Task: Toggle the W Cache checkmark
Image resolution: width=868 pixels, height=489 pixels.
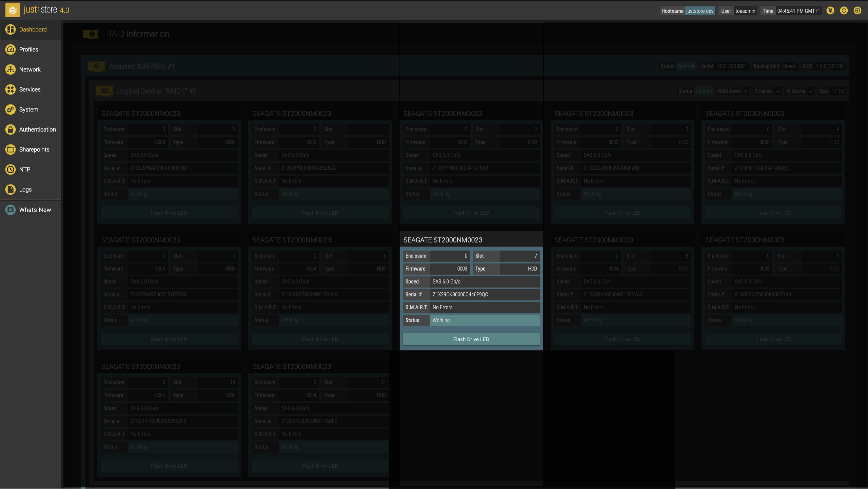Action: point(811,91)
